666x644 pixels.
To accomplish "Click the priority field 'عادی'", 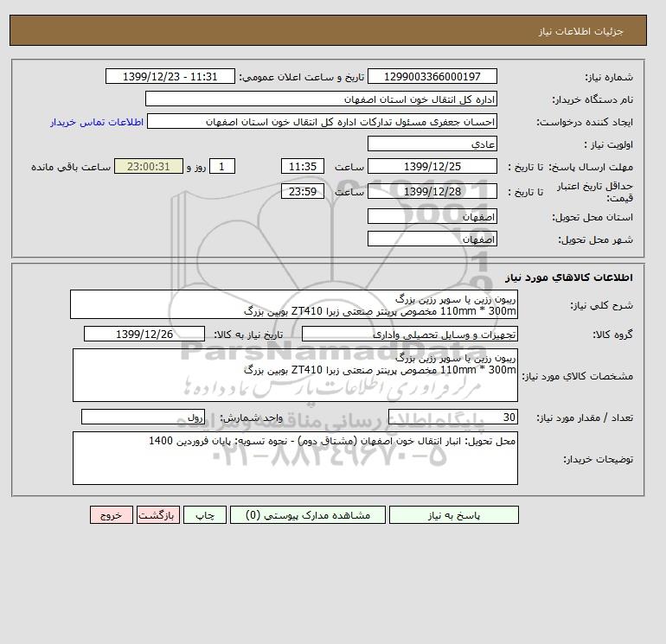I will 432,143.
